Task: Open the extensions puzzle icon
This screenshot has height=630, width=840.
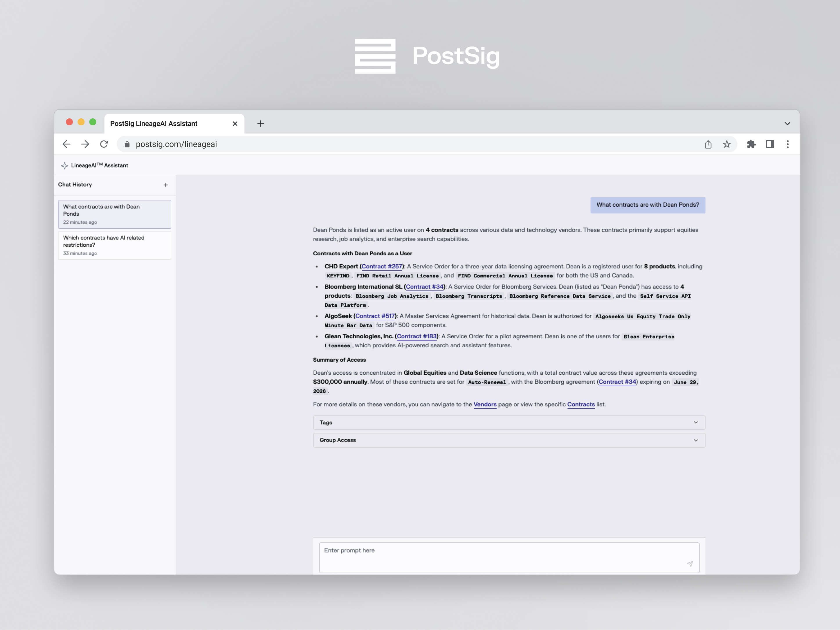Action: click(x=751, y=144)
